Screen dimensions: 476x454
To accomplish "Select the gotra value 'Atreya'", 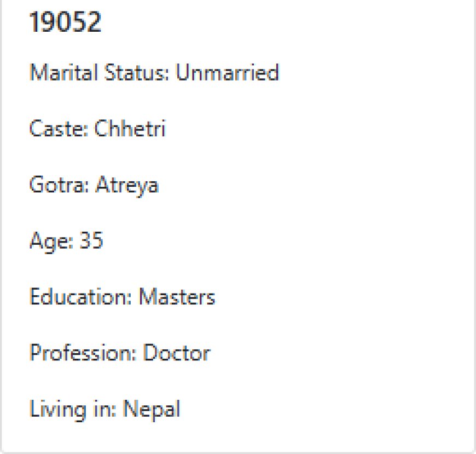I will click(127, 186).
